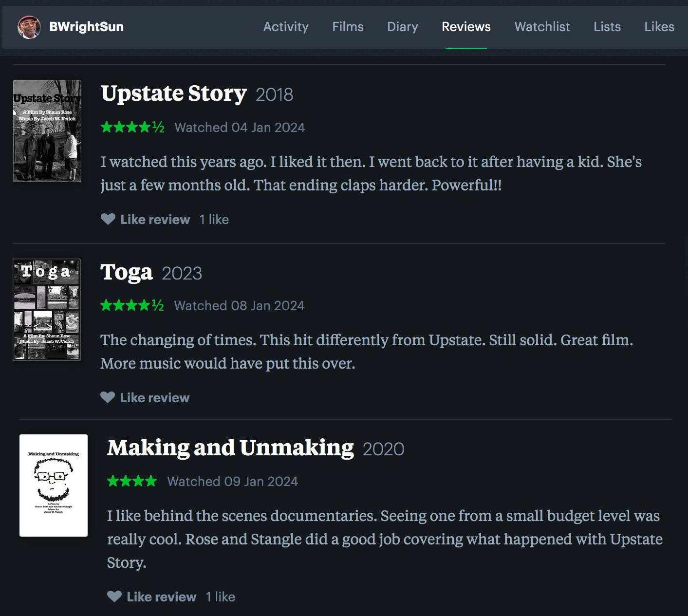The height and width of the screenshot is (616, 688).
Task: Click the heart icon on Toga review
Action: [108, 397]
